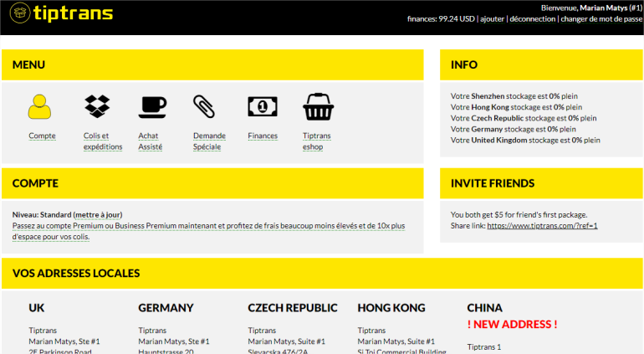Click 'Marian Matys, Ste #1' under UK
This screenshot has height=354, width=644.
tap(64, 341)
